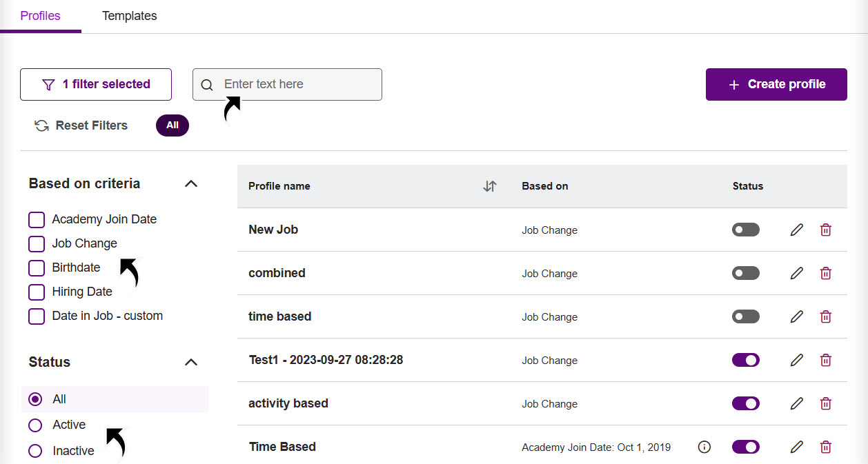Viewport: 868px width, 464px height.
Task: Open the Profiles tab
Action: pyautogui.click(x=41, y=15)
